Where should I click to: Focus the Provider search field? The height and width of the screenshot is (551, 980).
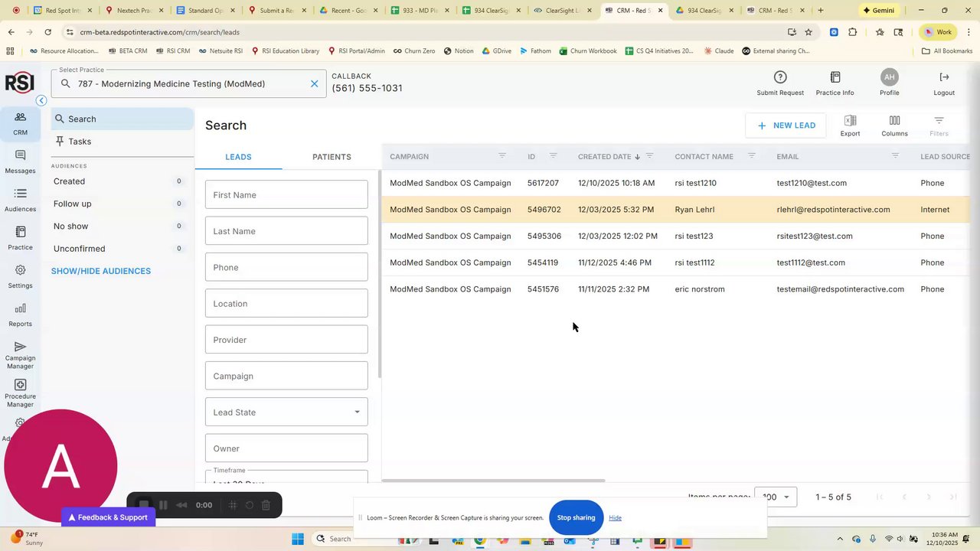[x=286, y=340]
